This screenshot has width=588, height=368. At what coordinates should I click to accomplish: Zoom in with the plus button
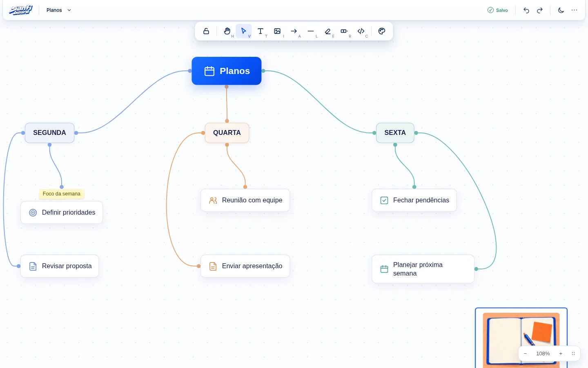tap(561, 354)
